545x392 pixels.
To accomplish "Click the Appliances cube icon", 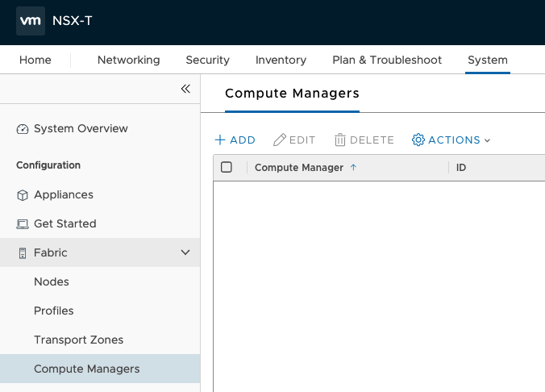I will coord(23,195).
